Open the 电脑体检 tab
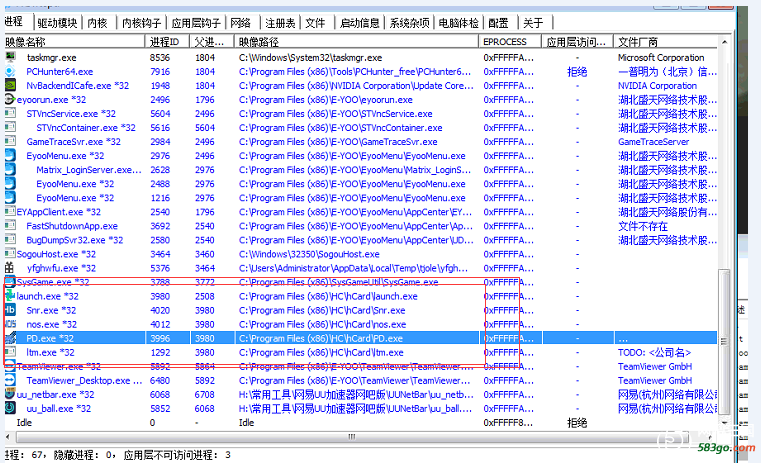This screenshot has height=463, width=761. coord(459,23)
